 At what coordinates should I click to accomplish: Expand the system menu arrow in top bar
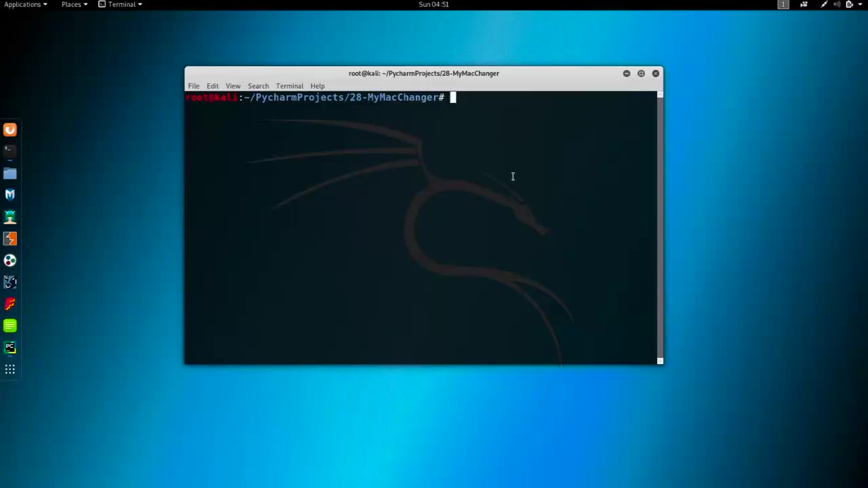pyautogui.click(x=860, y=4)
